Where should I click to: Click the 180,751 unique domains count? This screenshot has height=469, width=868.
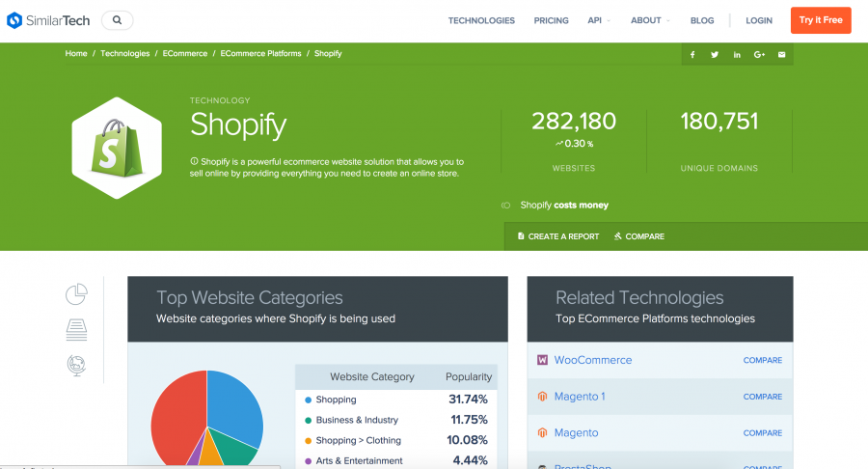click(719, 122)
